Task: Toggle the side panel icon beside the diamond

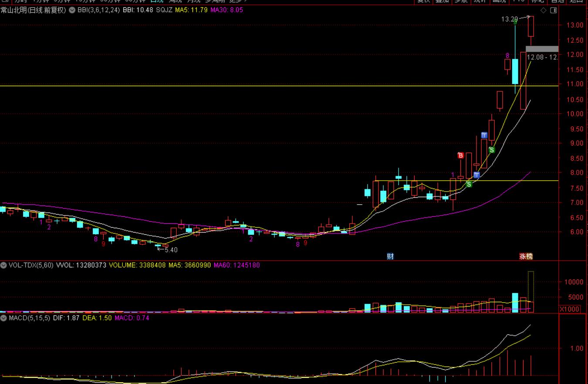Action: point(554,10)
